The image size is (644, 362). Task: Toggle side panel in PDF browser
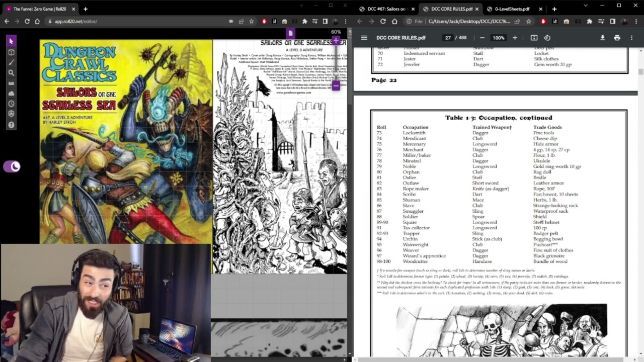pos(612,21)
